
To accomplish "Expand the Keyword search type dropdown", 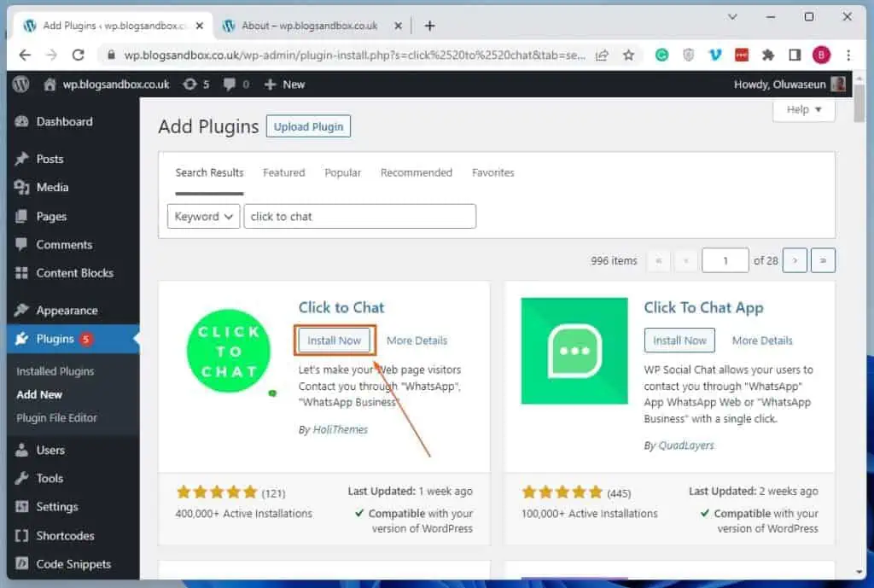I will tap(203, 217).
